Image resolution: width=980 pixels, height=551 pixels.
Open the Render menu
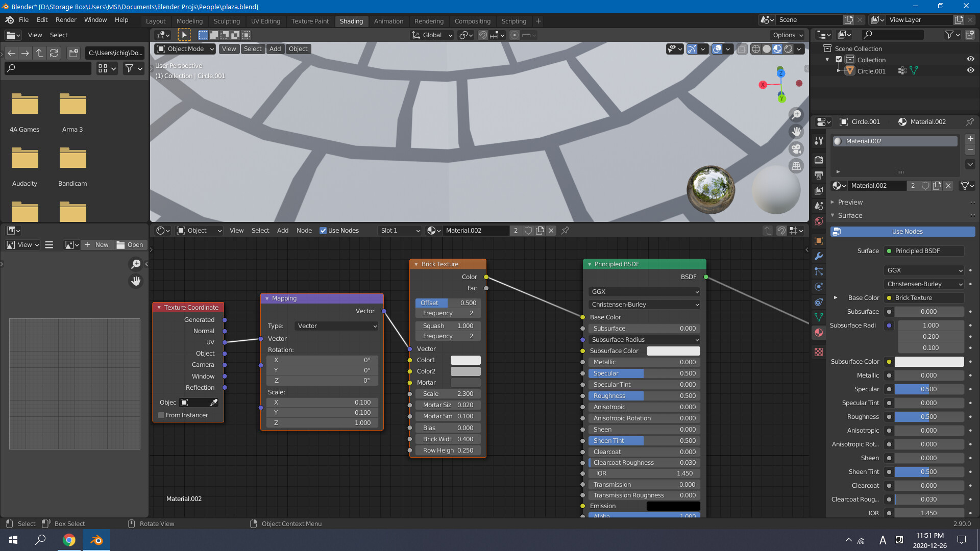coord(66,20)
